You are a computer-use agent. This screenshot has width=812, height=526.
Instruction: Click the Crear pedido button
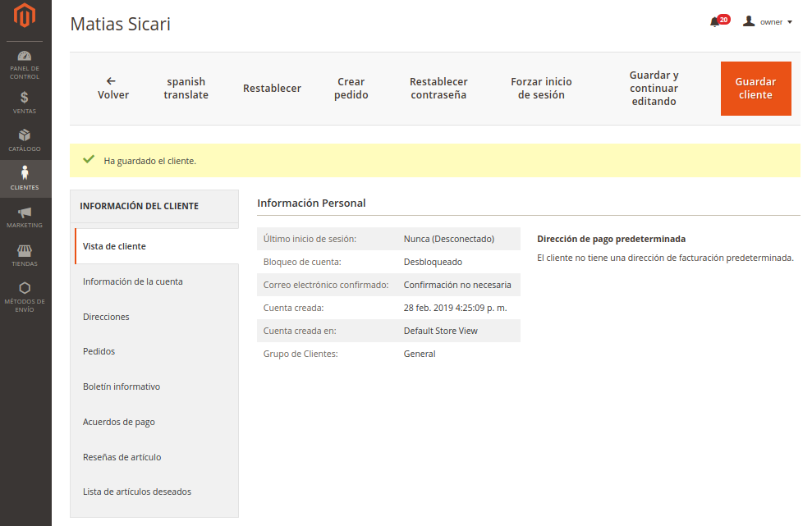coord(351,88)
